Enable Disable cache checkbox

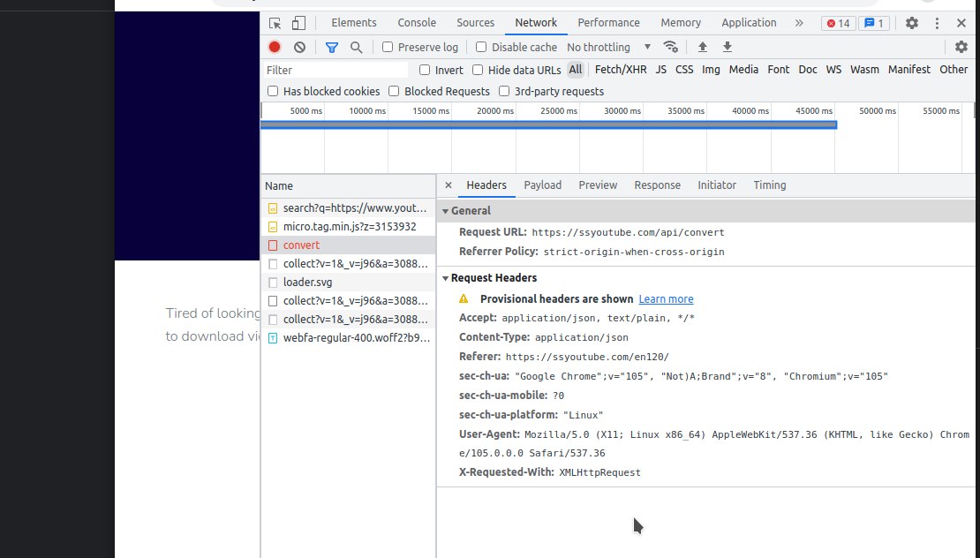pyautogui.click(x=481, y=47)
